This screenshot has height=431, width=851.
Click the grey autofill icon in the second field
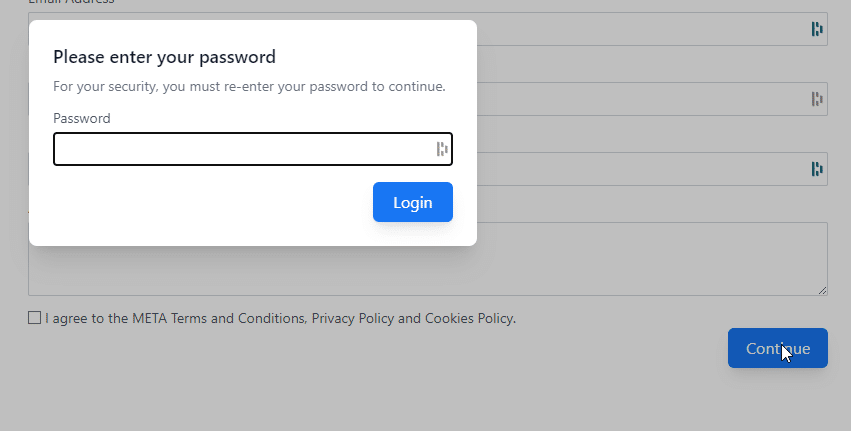pos(817,99)
